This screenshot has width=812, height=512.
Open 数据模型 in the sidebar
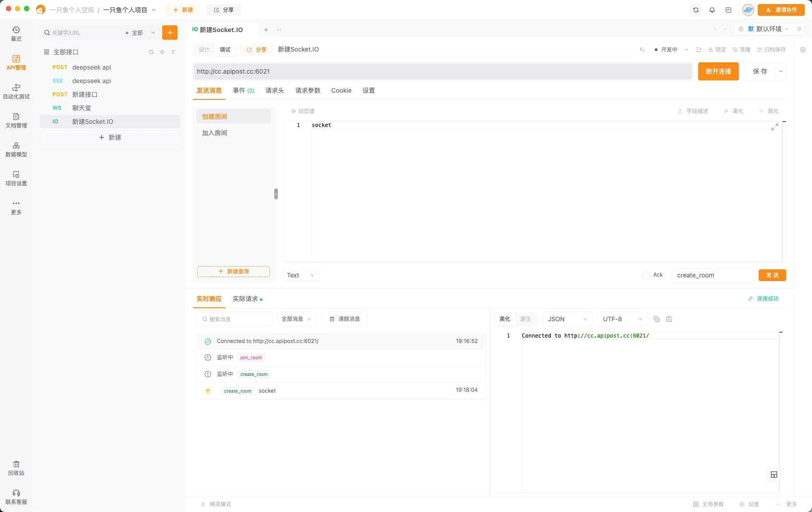tap(16, 149)
